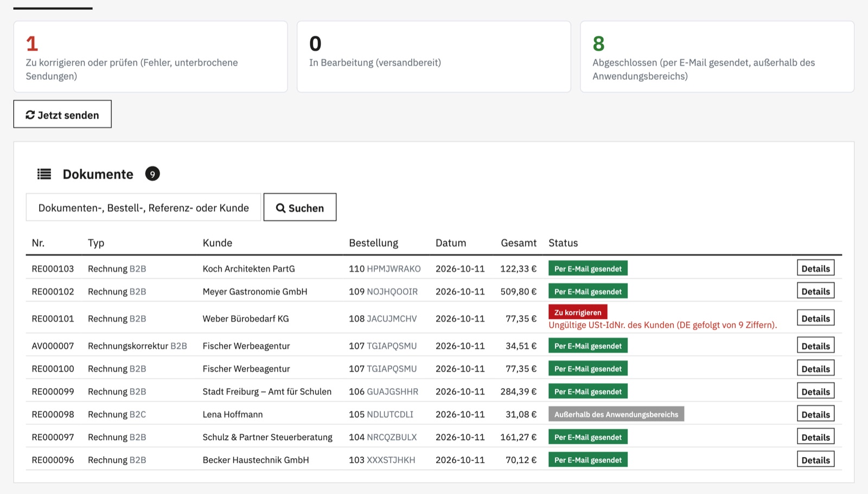Click order 109 NOJHQOOIR

(x=383, y=292)
